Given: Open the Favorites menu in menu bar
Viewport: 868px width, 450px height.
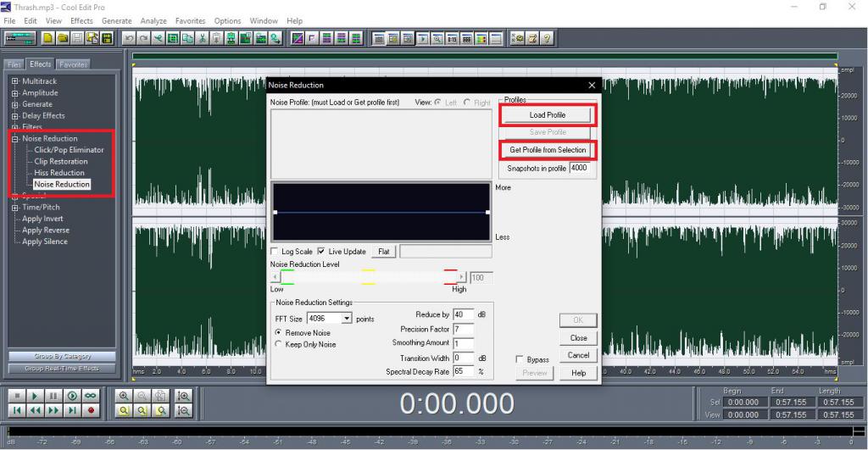Looking at the screenshot, I should click(x=190, y=20).
